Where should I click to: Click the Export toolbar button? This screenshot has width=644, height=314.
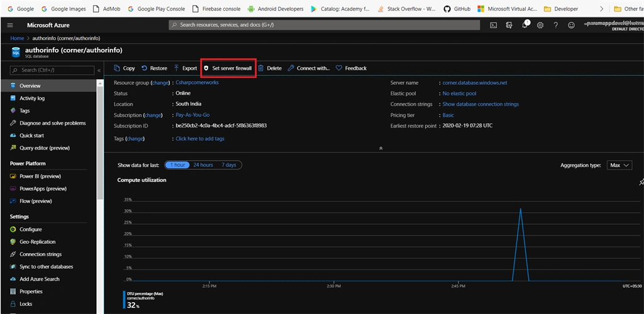click(x=186, y=68)
